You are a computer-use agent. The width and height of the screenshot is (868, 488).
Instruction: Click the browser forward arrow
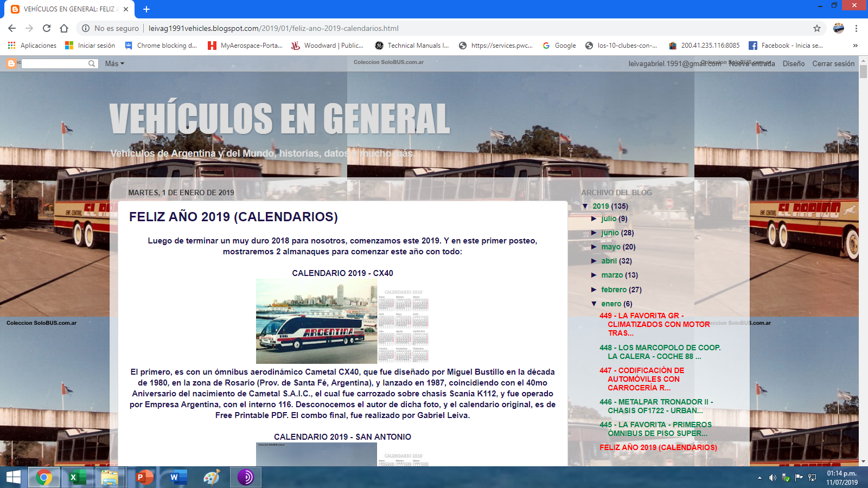coord(29,28)
